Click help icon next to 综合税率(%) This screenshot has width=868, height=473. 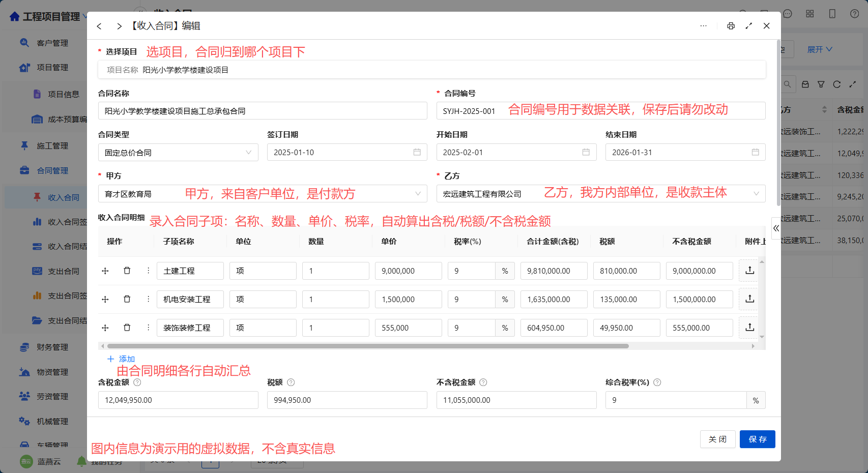657,382
